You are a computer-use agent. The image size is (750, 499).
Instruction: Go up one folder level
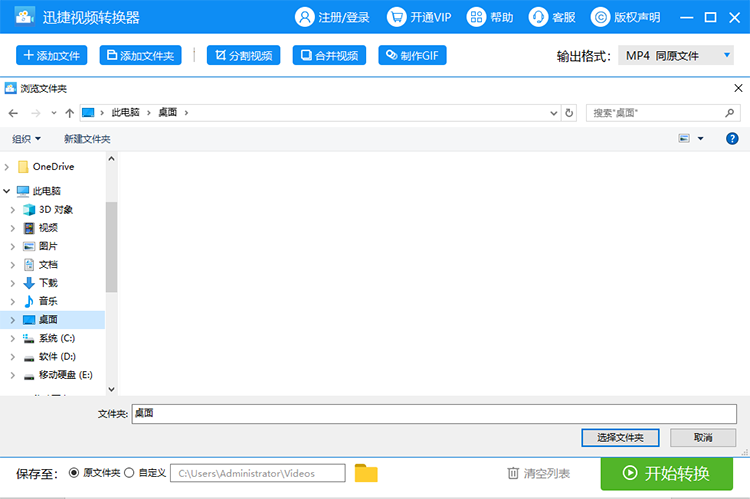point(69,113)
